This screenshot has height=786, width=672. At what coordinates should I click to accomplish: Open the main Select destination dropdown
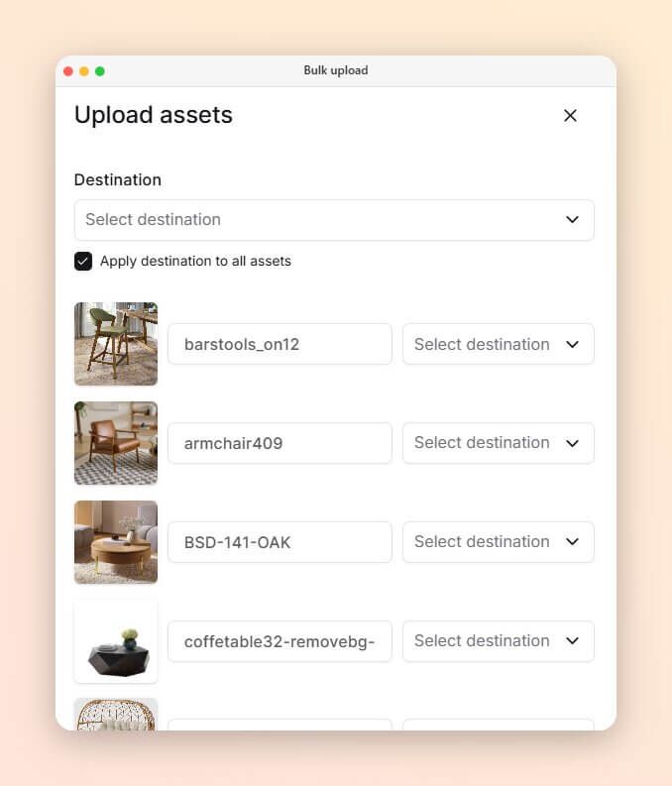point(334,220)
